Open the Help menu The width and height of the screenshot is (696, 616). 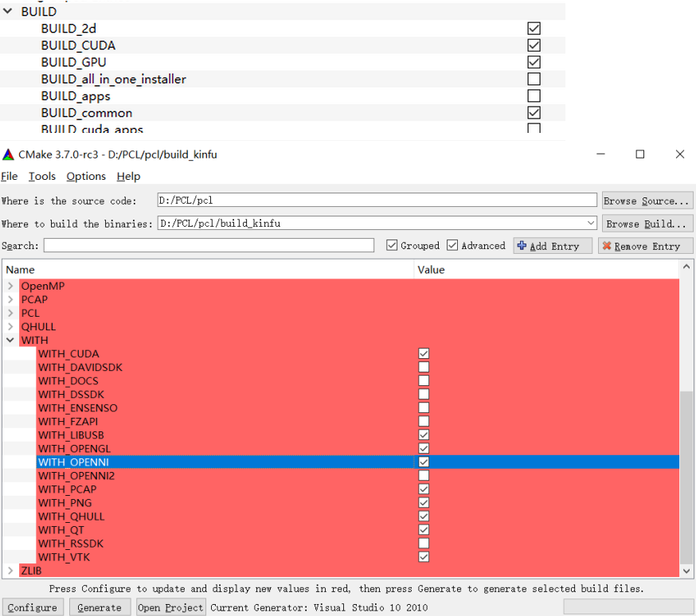point(129,176)
